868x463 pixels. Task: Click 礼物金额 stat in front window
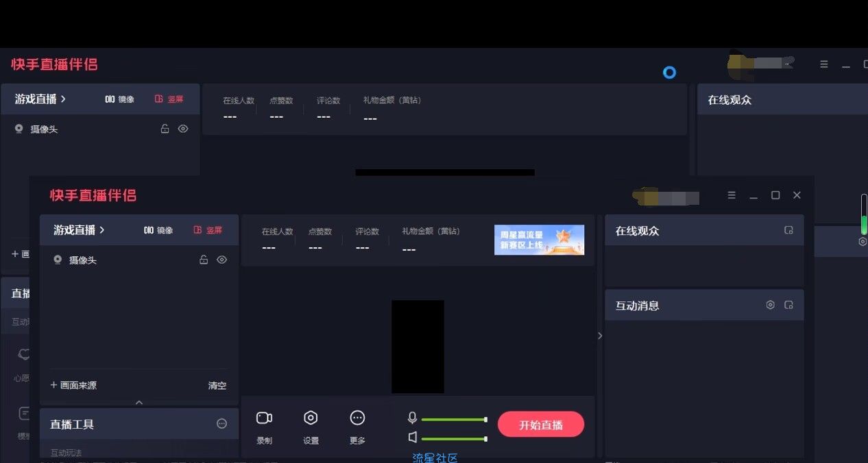click(x=431, y=240)
